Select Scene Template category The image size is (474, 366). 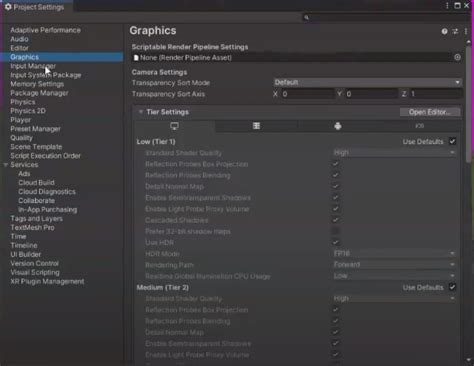36,147
